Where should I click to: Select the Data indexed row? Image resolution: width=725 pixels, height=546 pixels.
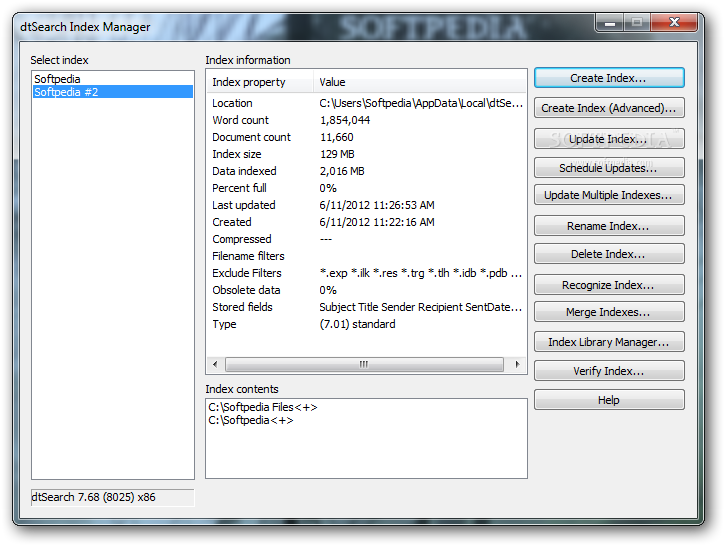click(367, 171)
